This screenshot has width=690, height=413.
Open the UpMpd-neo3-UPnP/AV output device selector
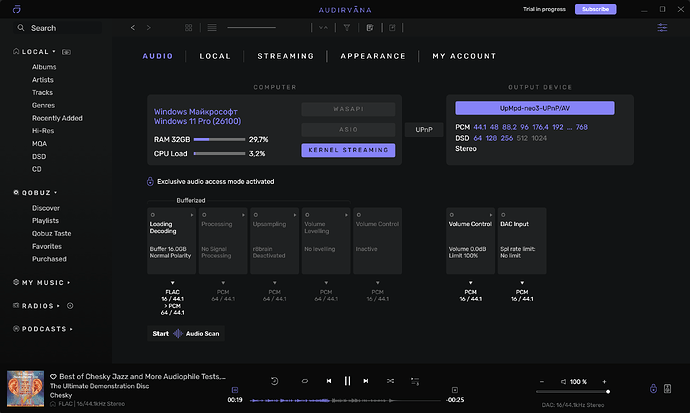(535, 108)
